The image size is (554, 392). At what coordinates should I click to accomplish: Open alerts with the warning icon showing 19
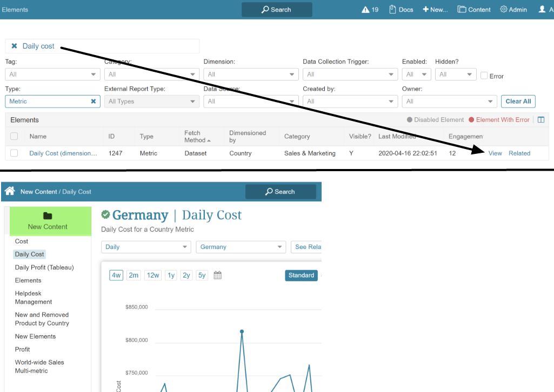point(370,10)
